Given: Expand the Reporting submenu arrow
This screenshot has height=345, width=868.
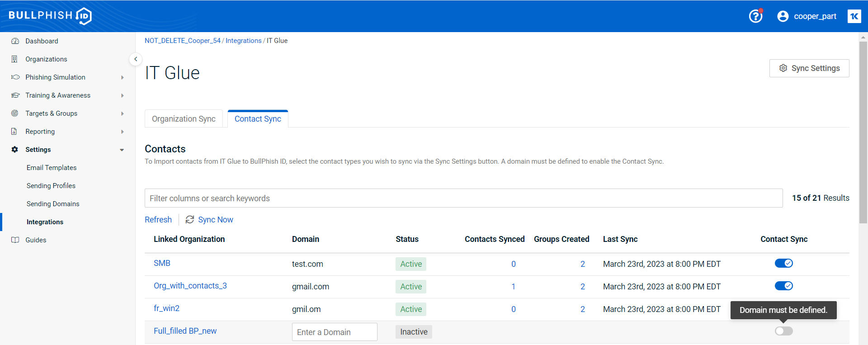Looking at the screenshot, I should (123, 132).
